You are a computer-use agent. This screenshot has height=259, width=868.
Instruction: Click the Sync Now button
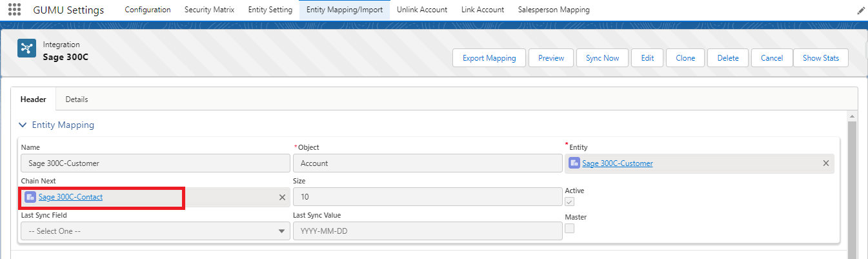coord(602,58)
